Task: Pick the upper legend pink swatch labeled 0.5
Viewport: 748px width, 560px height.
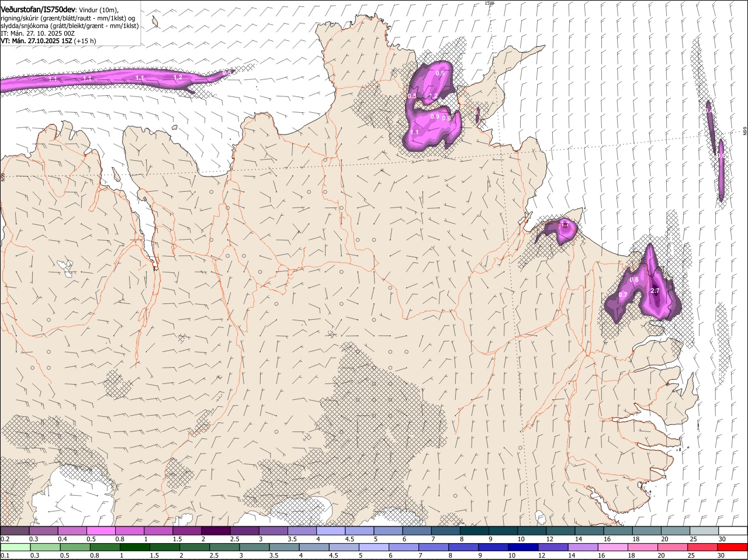Action: tap(101, 531)
